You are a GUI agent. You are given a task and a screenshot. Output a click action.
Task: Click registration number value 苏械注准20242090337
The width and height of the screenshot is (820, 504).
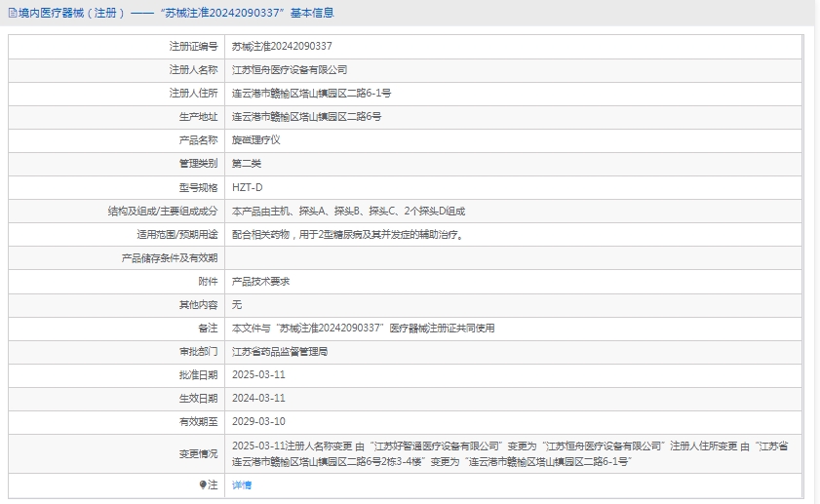coord(282,46)
